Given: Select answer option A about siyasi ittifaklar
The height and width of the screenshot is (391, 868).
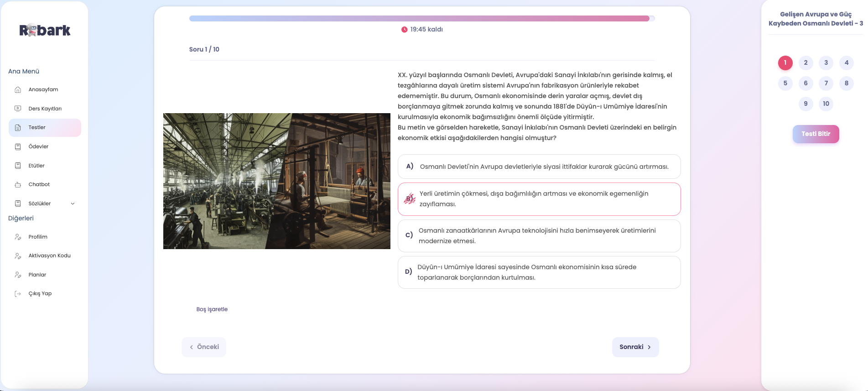Looking at the screenshot, I should (539, 167).
